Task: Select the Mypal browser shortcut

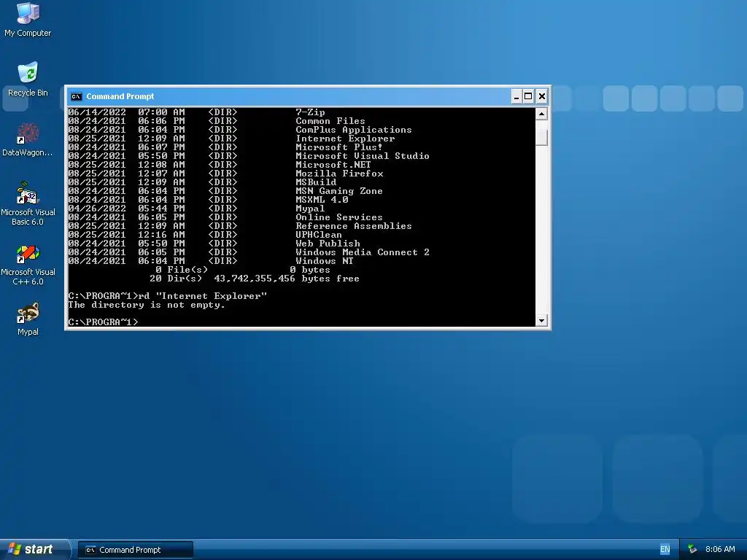Action: (x=28, y=319)
